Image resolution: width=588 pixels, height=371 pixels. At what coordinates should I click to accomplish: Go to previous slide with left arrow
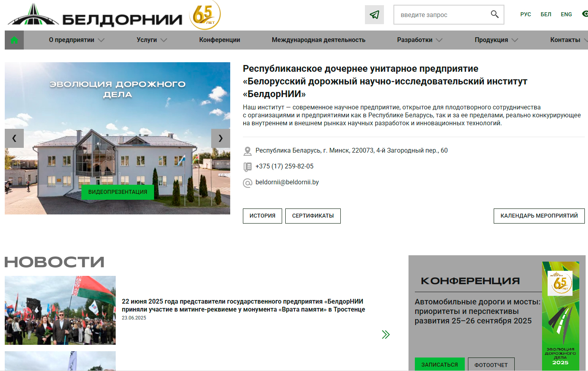14,138
